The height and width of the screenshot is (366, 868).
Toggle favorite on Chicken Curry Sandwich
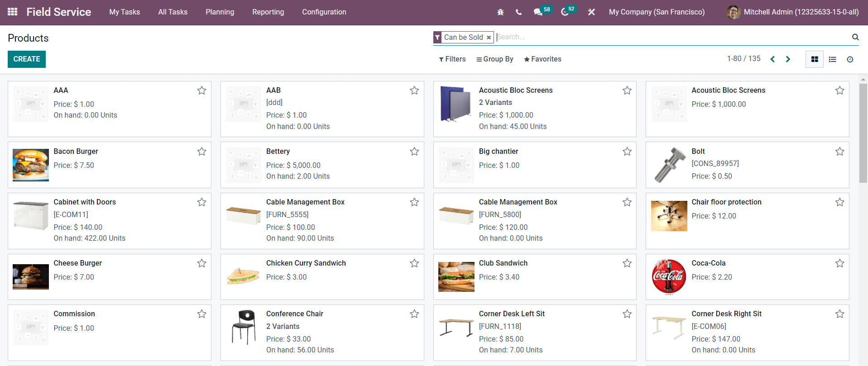(x=414, y=263)
